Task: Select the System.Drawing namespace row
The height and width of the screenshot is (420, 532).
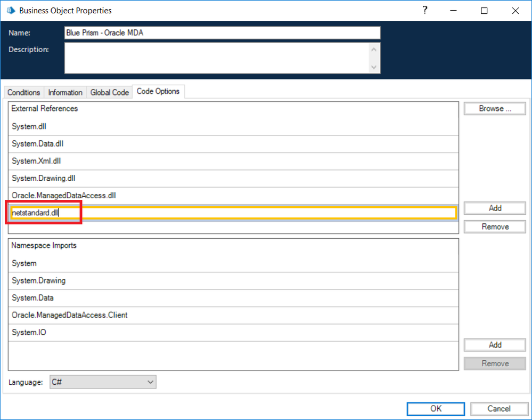Action: [233, 281]
